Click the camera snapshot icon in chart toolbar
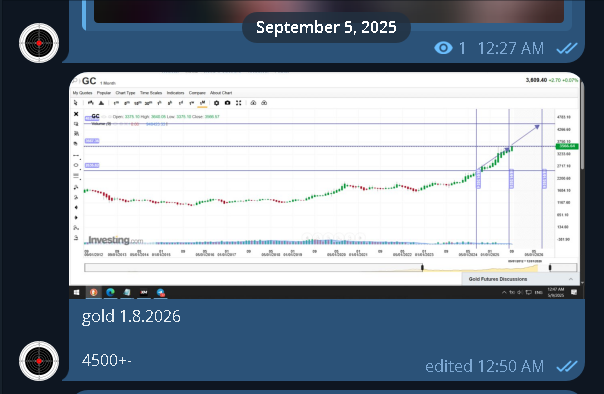This screenshot has height=394, width=604. tap(228, 103)
